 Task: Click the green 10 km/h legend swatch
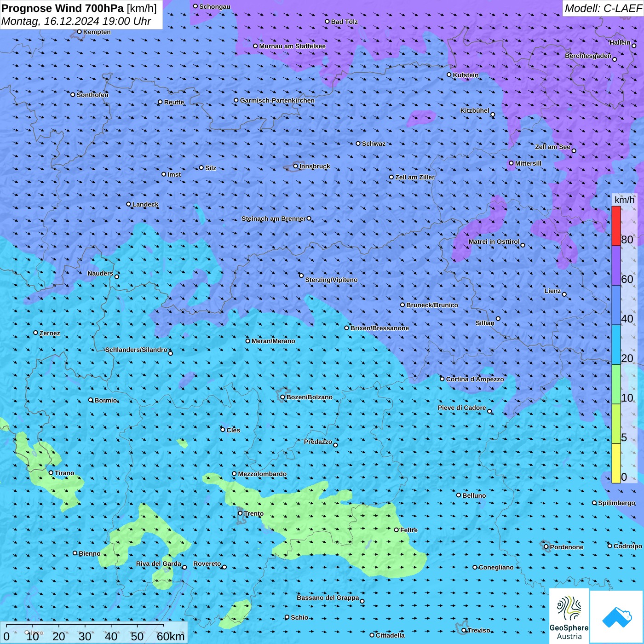pyautogui.click(x=616, y=384)
